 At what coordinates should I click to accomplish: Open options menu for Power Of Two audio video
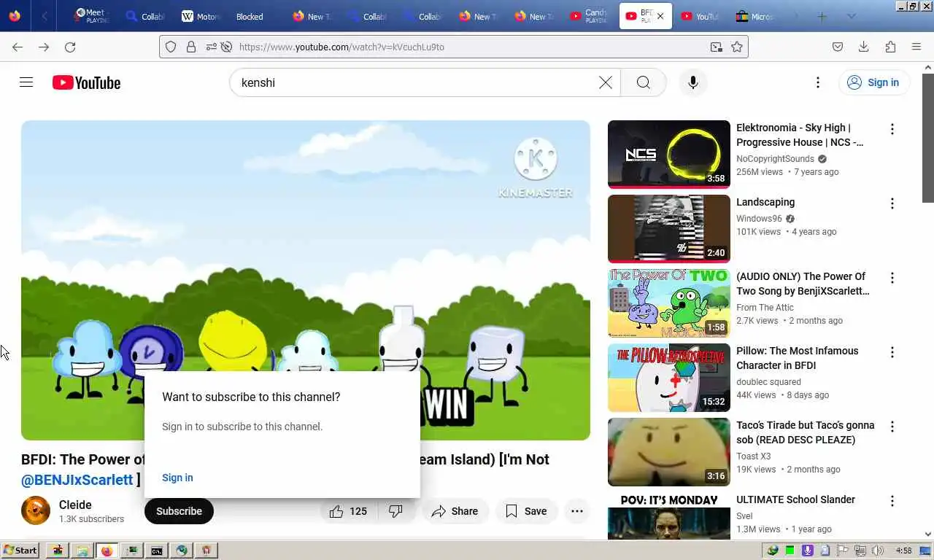tap(892, 278)
